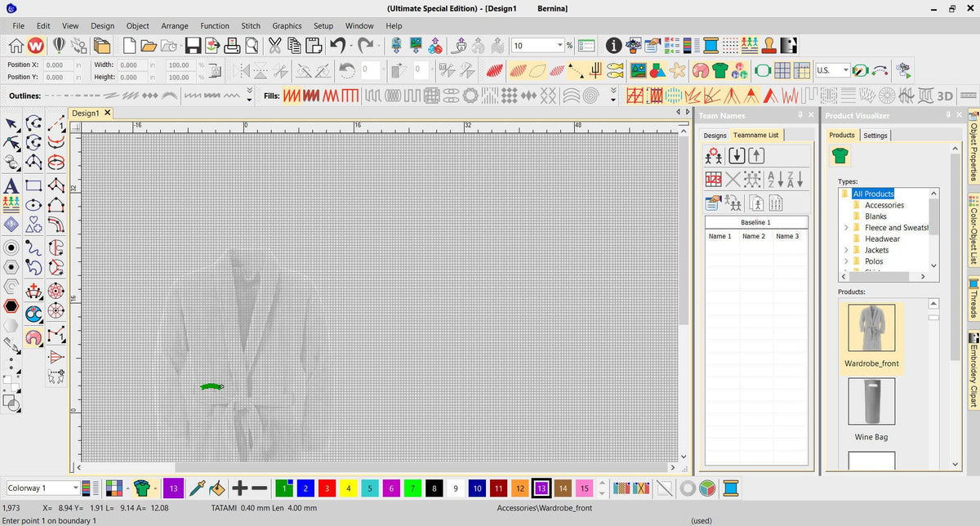
Task: Open the Undo history dropdown arrow
Action: click(x=351, y=46)
